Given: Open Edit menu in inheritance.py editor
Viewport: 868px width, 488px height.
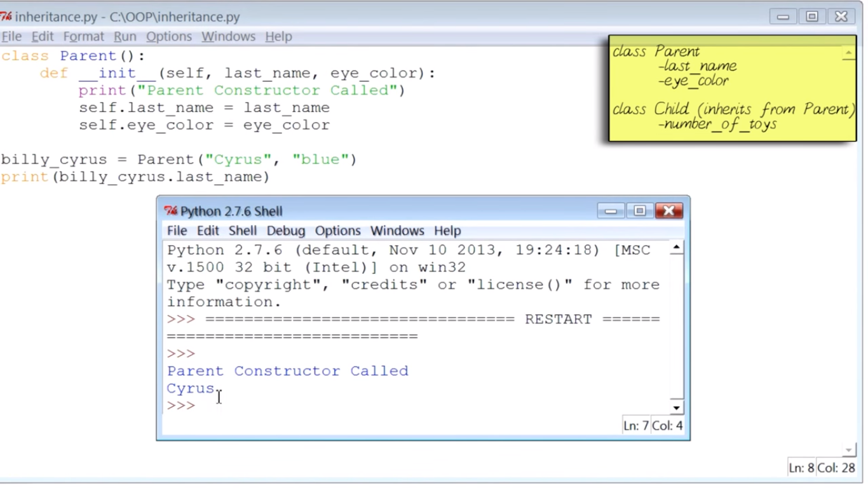Looking at the screenshot, I should 43,37.
